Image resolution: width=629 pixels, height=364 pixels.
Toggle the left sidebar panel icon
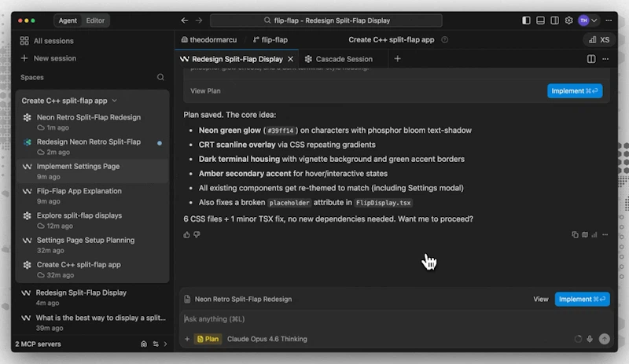pos(526,20)
